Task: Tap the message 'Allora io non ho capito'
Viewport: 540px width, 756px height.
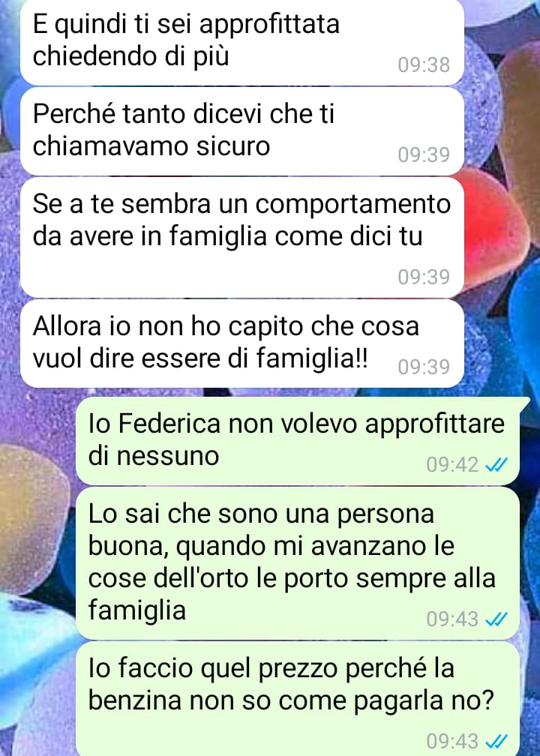Action: (x=242, y=343)
